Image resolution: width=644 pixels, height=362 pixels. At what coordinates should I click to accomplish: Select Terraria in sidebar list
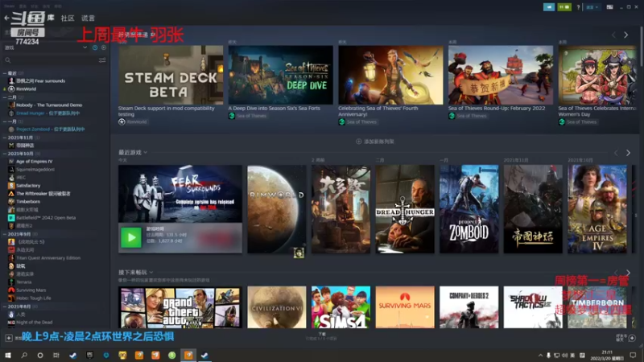[24, 282]
